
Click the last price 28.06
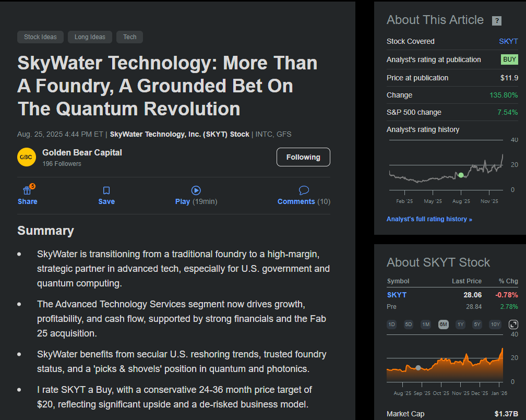pos(473,295)
